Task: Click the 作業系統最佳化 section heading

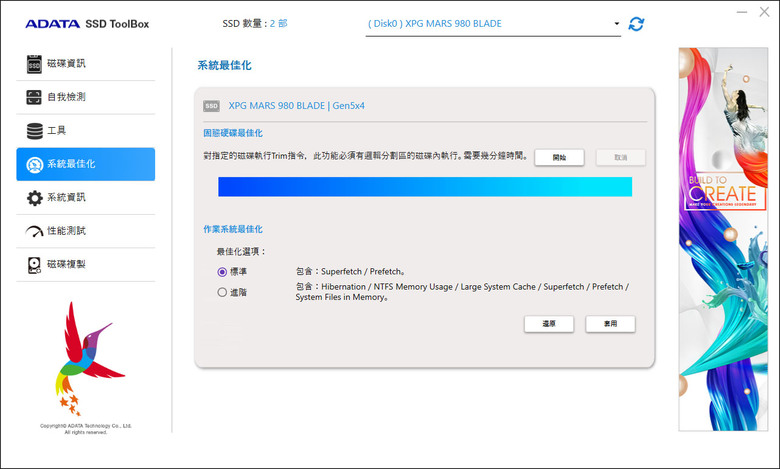Action: tap(233, 229)
